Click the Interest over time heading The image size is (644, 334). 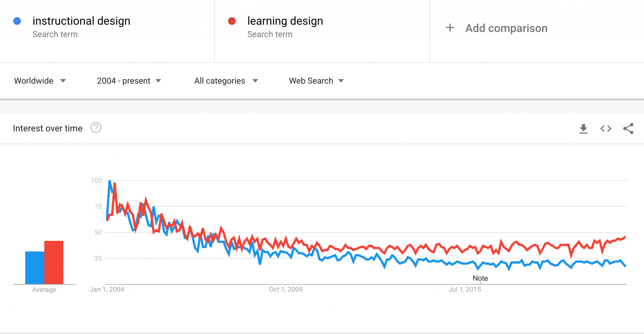[47, 128]
